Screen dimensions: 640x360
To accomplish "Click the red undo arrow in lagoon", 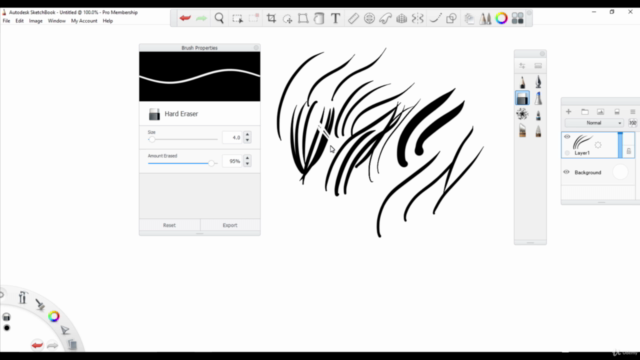I will click(37, 345).
